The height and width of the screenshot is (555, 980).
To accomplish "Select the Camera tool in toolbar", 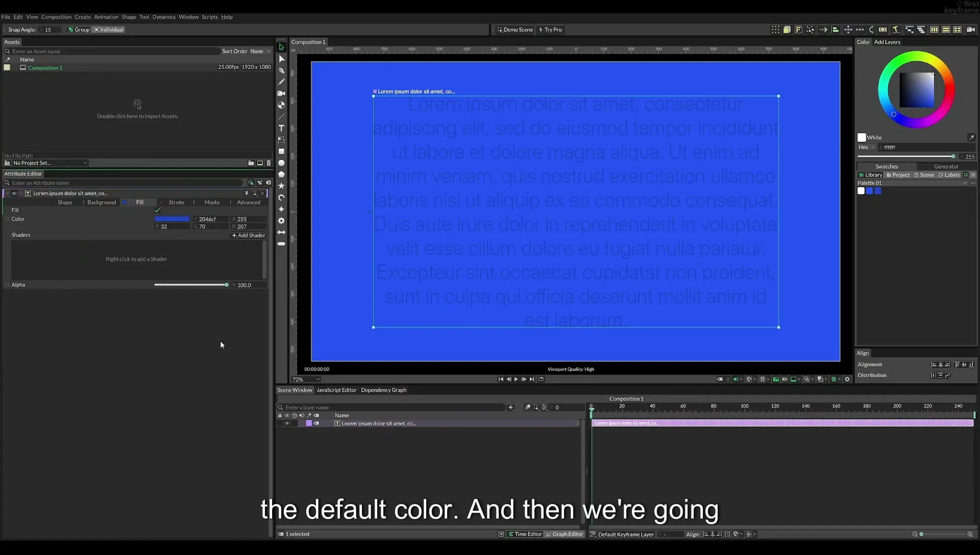I will (281, 93).
